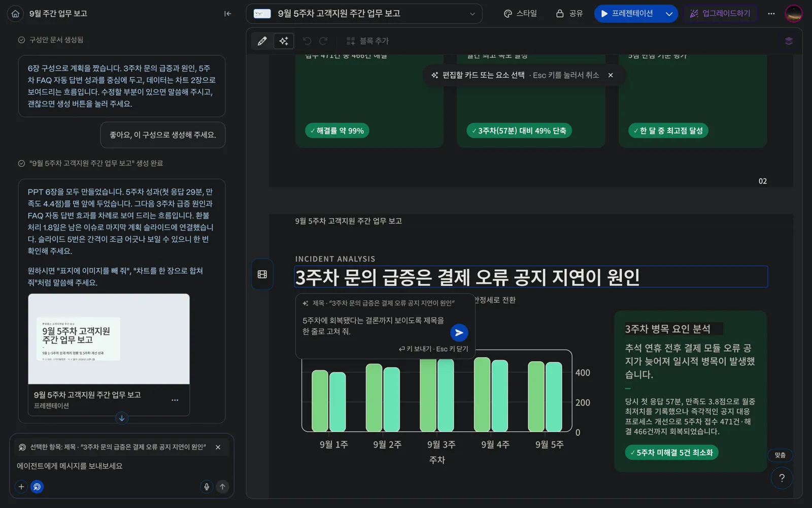The width and height of the screenshot is (812, 508).
Task: Click 업그레이드하기 upgrade button
Action: point(720,14)
